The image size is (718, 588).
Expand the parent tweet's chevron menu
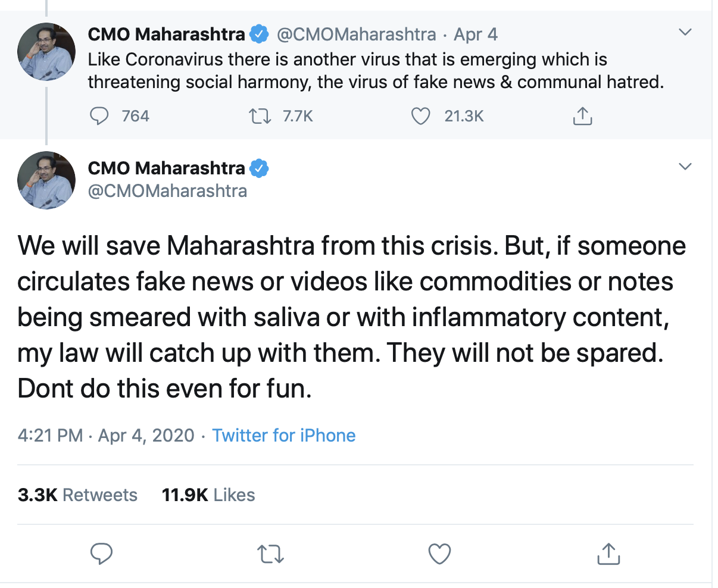[685, 32]
